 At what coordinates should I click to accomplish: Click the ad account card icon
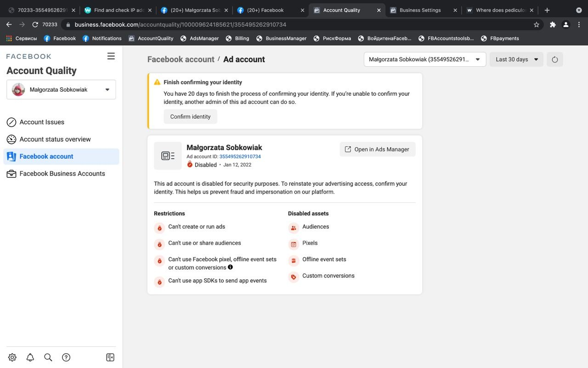tap(168, 156)
